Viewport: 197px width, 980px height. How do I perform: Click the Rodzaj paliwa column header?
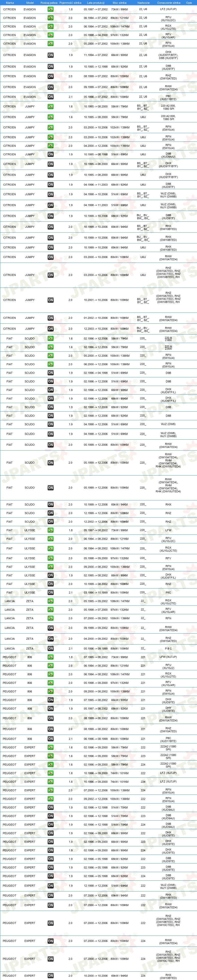tap(49, 3)
